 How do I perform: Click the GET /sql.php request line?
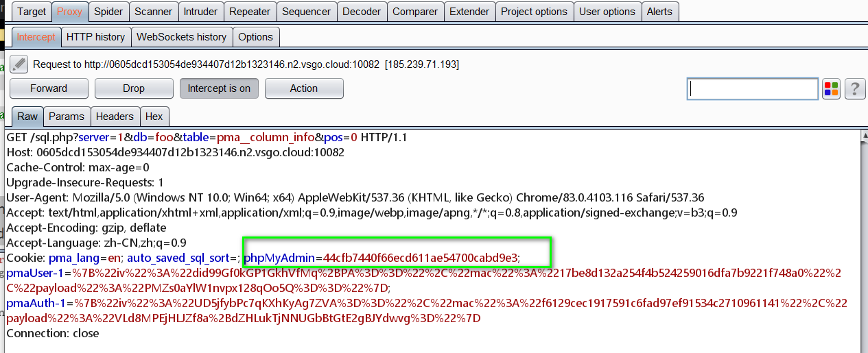[x=207, y=137]
